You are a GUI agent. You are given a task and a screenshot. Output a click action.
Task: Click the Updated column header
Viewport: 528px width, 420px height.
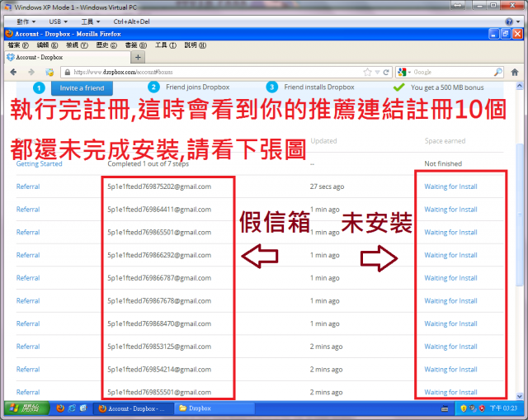pos(323,141)
